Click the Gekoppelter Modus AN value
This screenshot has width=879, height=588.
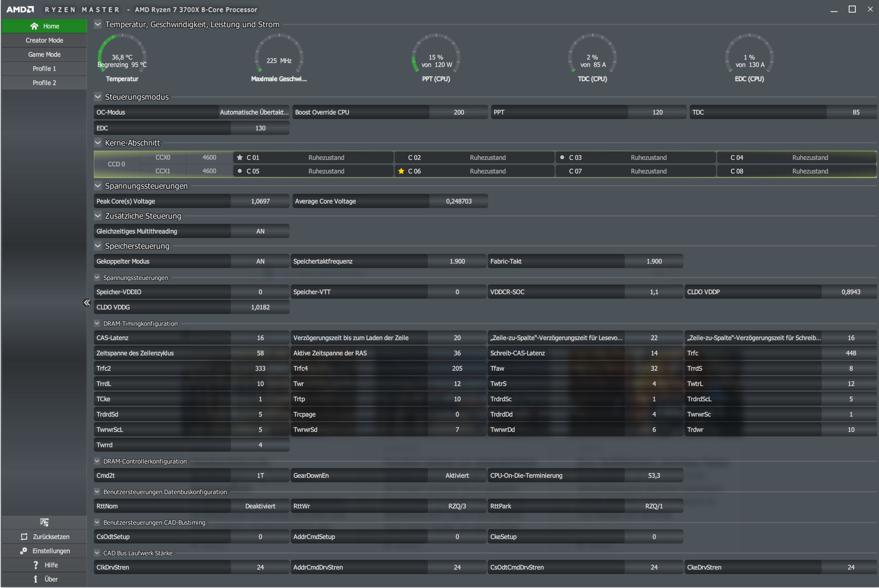[260, 261]
